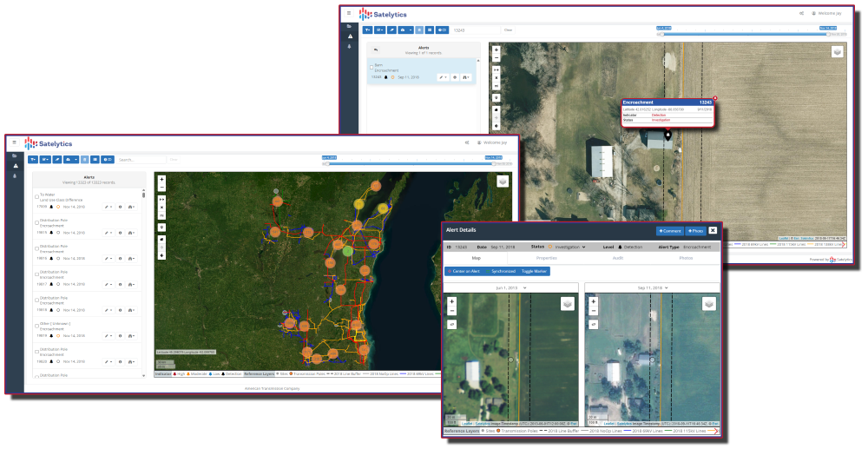Select bell icon in statewide window sidebar
Viewport: 868px width, 449px height.
coord(15,176)
